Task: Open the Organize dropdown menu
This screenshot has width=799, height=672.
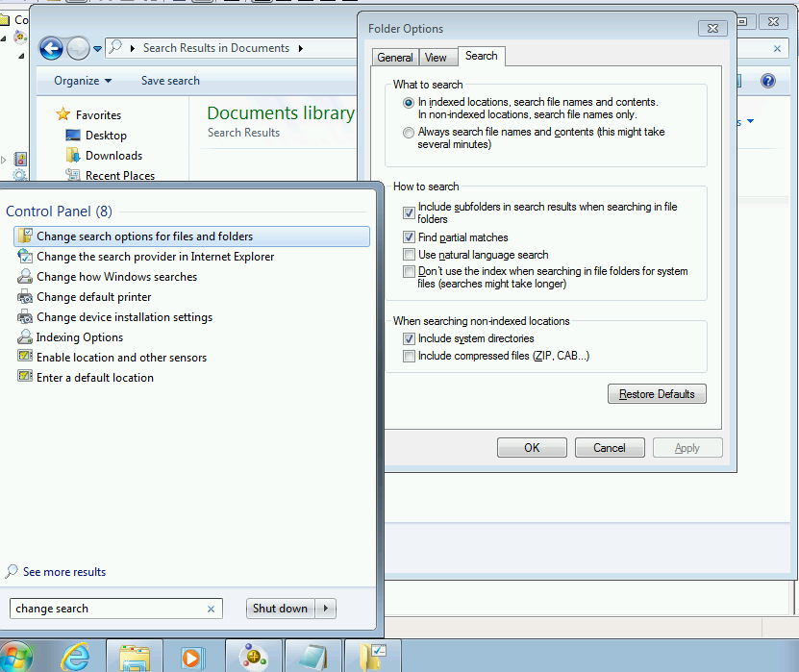Action: 83,81
